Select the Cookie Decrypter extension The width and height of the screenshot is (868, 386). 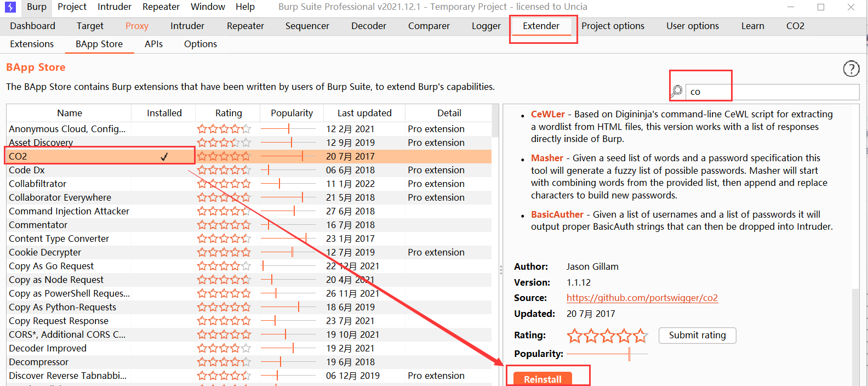click(249, 252)
